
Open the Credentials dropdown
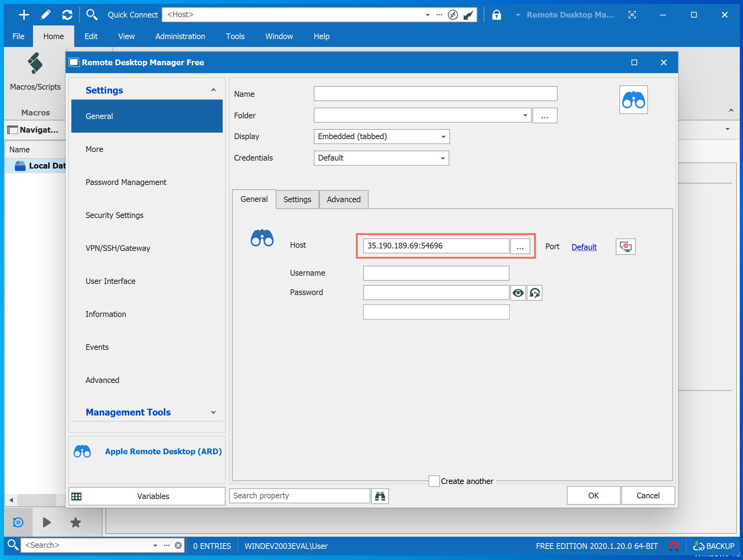tap(381, 158)
